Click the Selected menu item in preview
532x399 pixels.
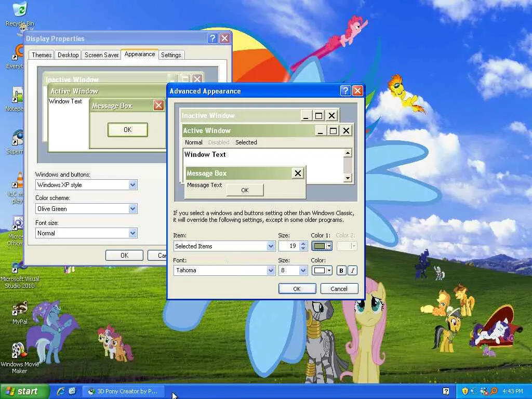pos(246,142)
